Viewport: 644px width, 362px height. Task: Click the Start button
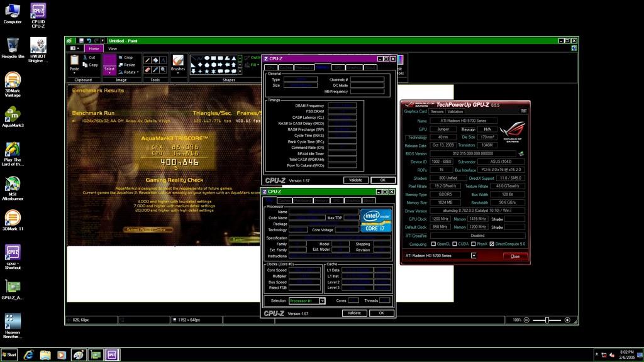tap(9, 354)
